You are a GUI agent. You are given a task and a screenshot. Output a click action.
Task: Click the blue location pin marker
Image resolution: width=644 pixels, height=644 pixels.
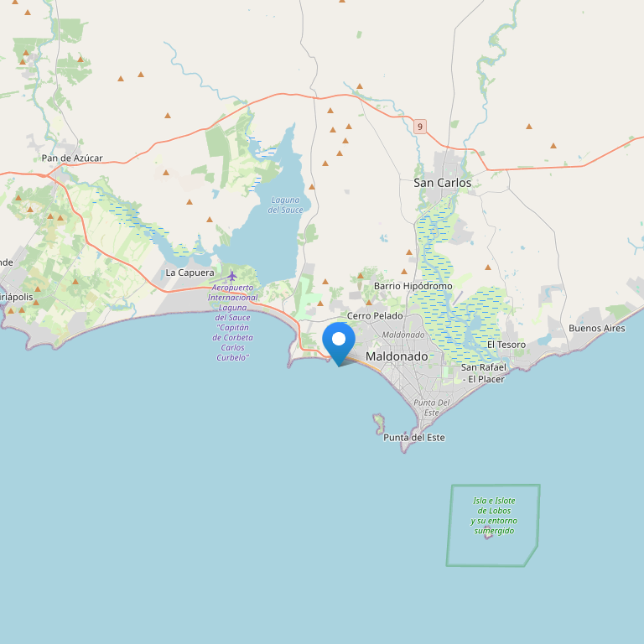(x=339, y=343)
